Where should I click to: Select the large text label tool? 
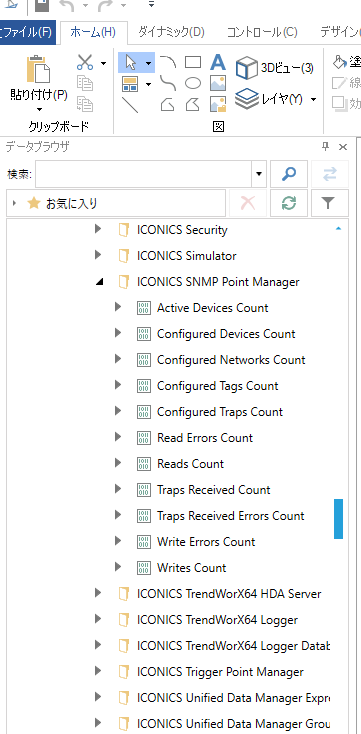218,62
